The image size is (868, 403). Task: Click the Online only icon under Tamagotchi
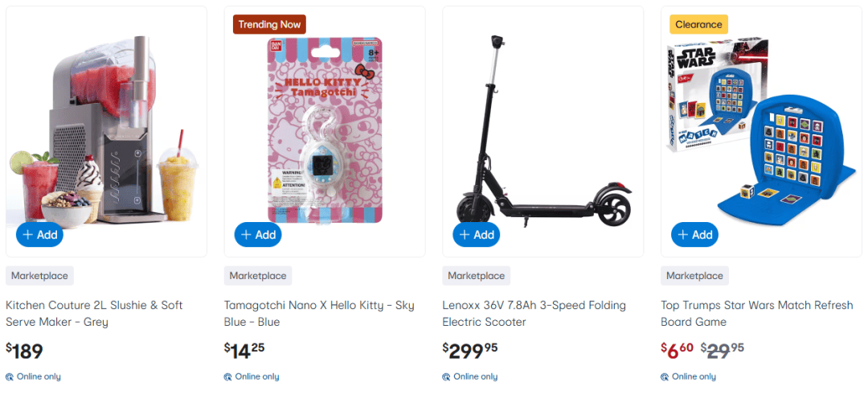click(x=228, y=376)
